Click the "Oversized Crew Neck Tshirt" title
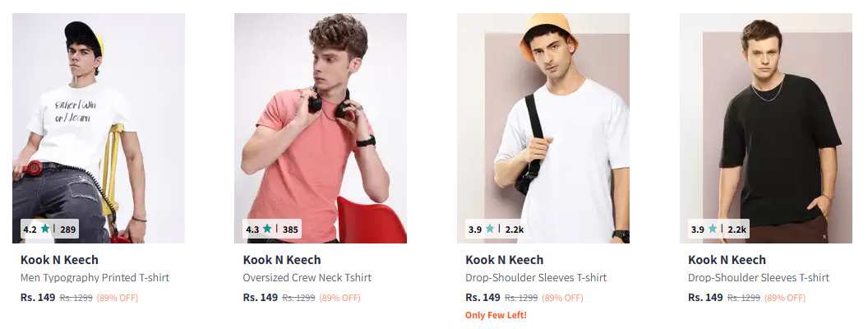Viewport: 868px width, 329px height. 307,278
